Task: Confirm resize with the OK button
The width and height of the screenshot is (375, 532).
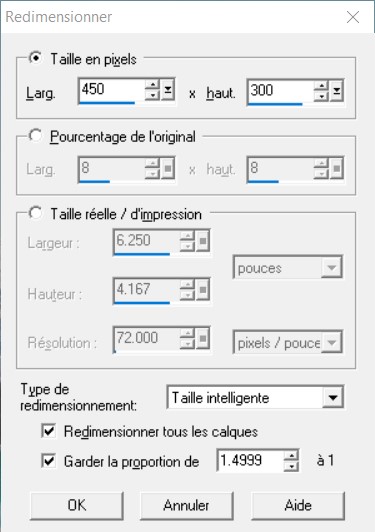Action: pos(77,506)
